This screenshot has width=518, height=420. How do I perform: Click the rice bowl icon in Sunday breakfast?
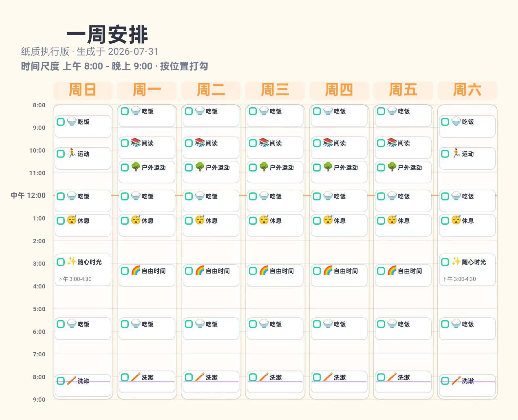72,122
